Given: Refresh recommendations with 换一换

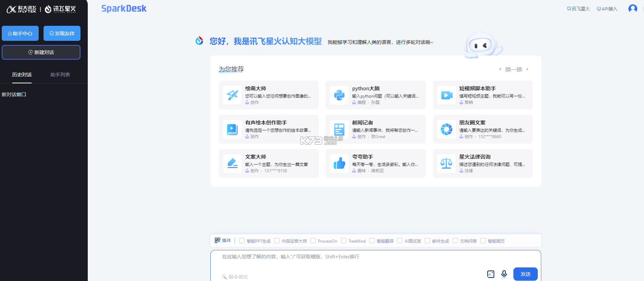Looking at the screenshot, I should coord(514,69).
